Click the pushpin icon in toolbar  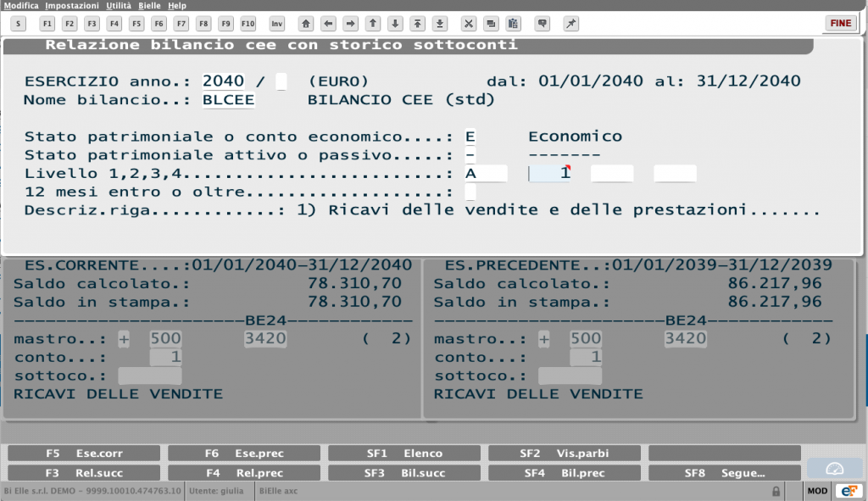point(570,24)
